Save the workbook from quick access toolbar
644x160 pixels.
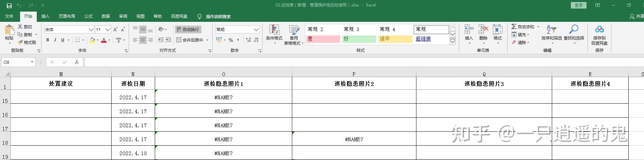(x=9, y=5)
